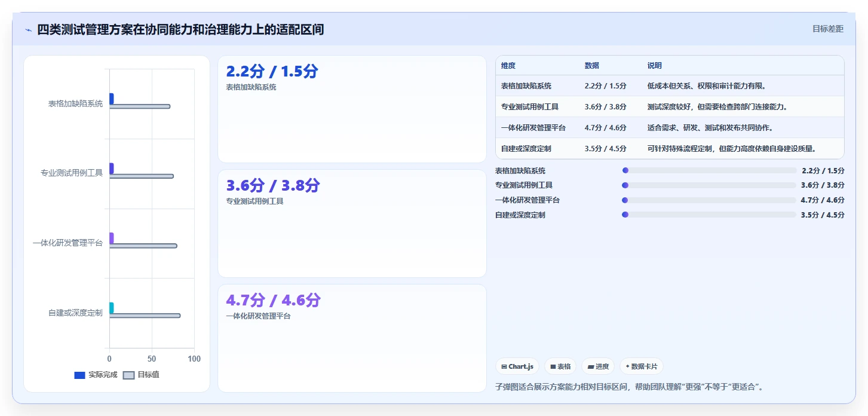Viewport: 868px width, 416px height.
Task: Toggle the 实际完成 legend swatch
Action: tap(80, 375)
